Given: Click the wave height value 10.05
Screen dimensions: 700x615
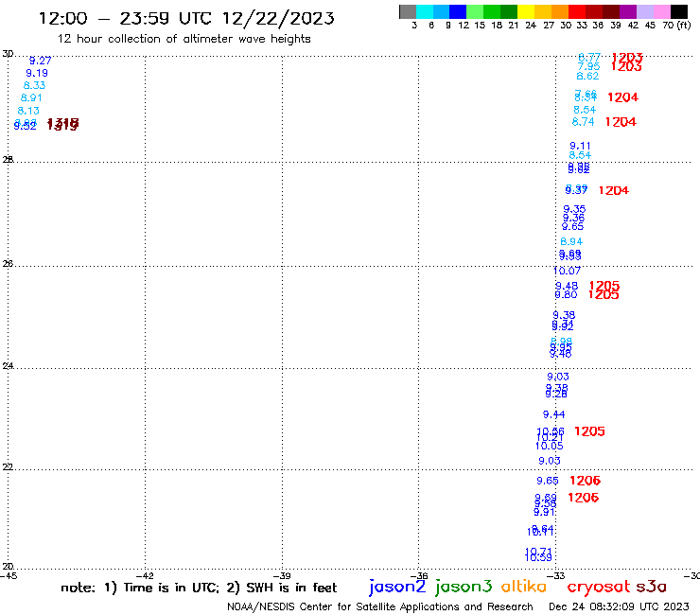Looking at the screenshot, I should coord(549,446).
